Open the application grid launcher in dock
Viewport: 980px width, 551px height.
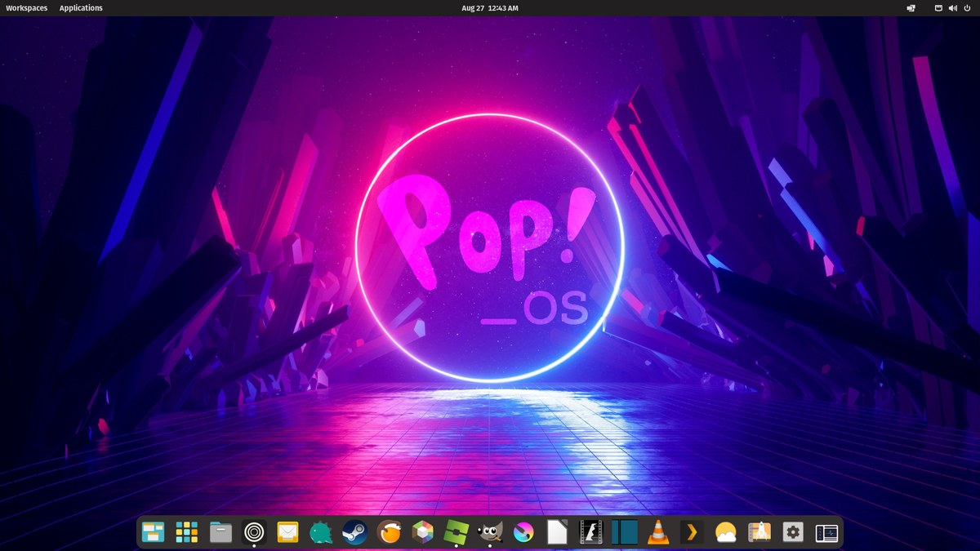187,533
